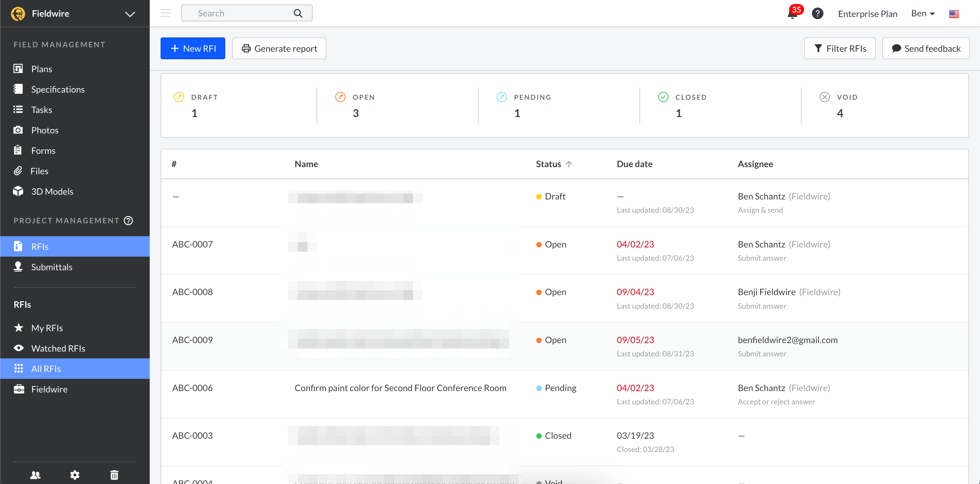
Task: Click assignee Benji Fieldwire
Action: click(x=766, y=292)
